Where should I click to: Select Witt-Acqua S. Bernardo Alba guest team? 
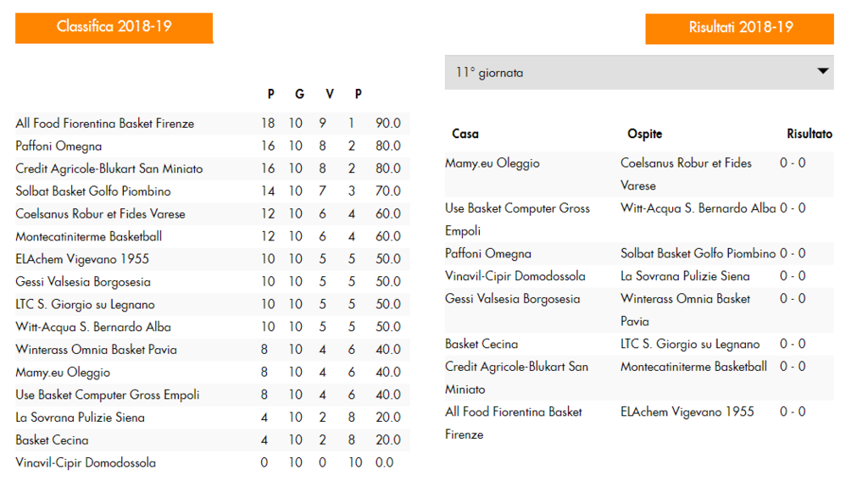click(x=698, y=208)
